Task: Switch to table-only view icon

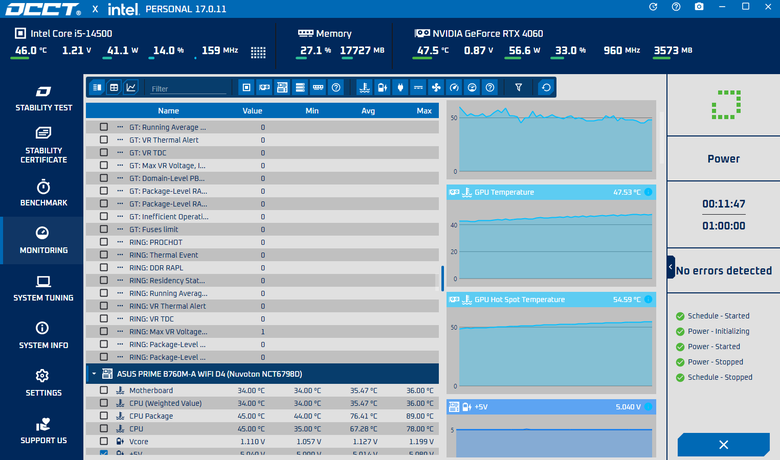Action: click(x=114, y=88)
